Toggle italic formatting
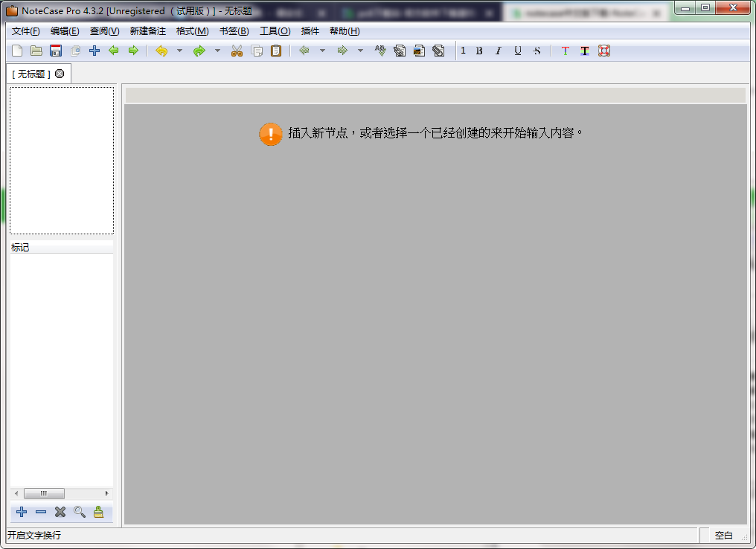Screen dimensions: 756x549 (498, 51)
